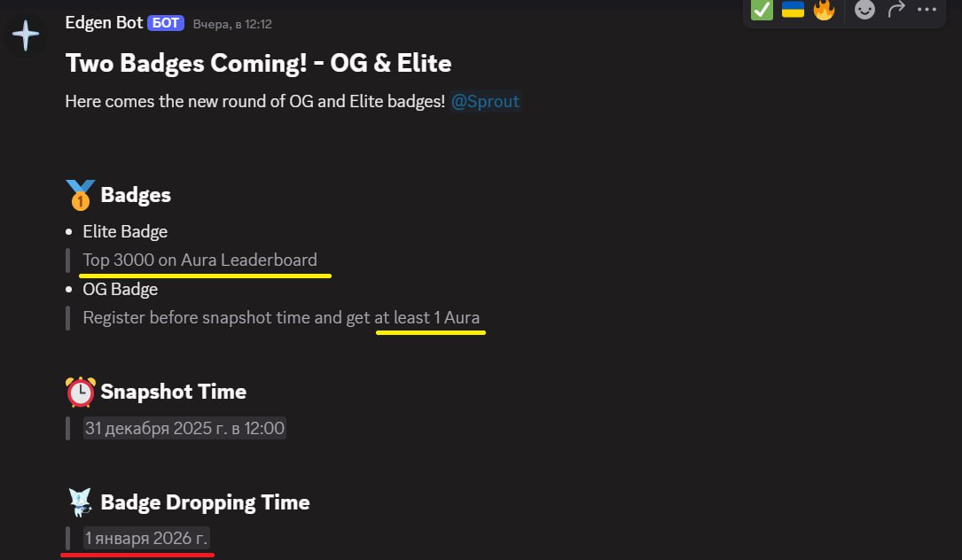This screenshot has width=962, height=560.
Task: Click the Two Badges Coming! heading
Action: (x=258, y=63)
